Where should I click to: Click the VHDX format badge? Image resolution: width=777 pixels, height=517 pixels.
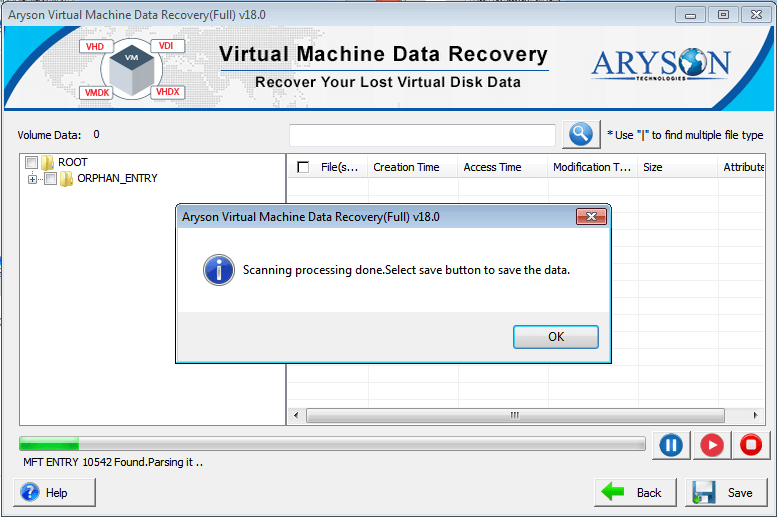tap(167, 92)
